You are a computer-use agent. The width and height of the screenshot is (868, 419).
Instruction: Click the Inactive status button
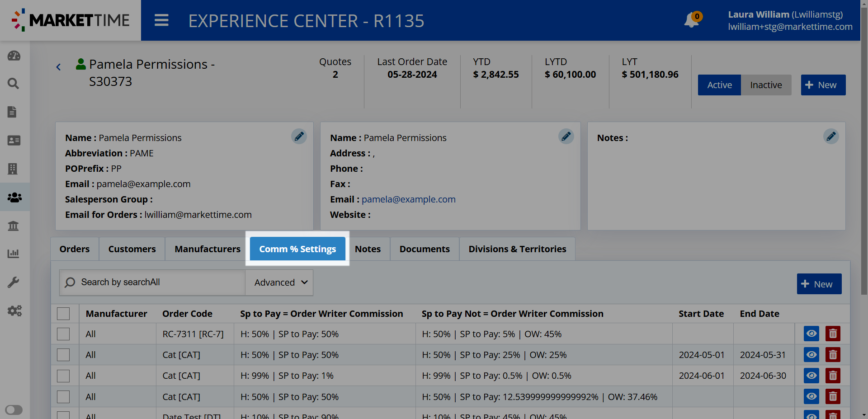click(x=766, y=85)
